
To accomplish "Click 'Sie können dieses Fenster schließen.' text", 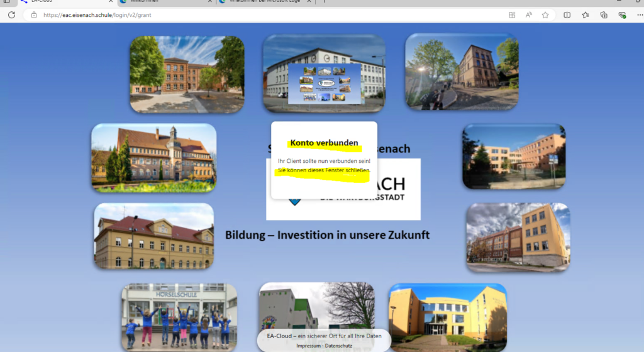I will pos(324,170).
